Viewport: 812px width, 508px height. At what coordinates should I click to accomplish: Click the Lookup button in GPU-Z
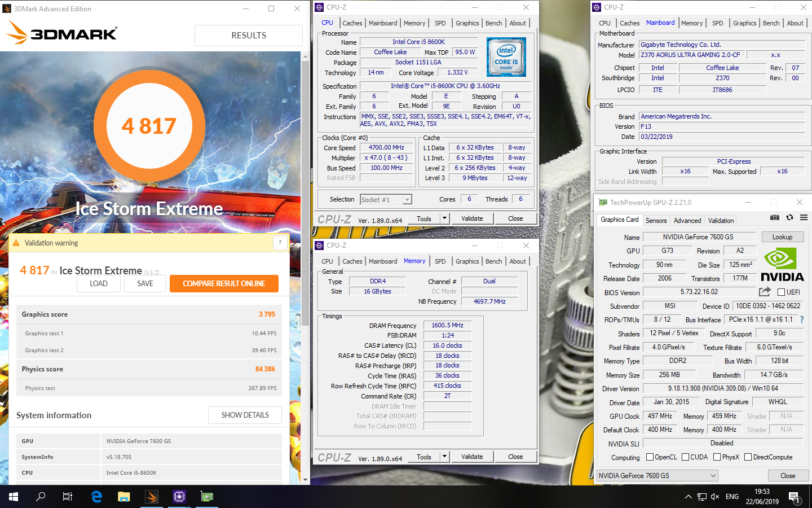782,237
